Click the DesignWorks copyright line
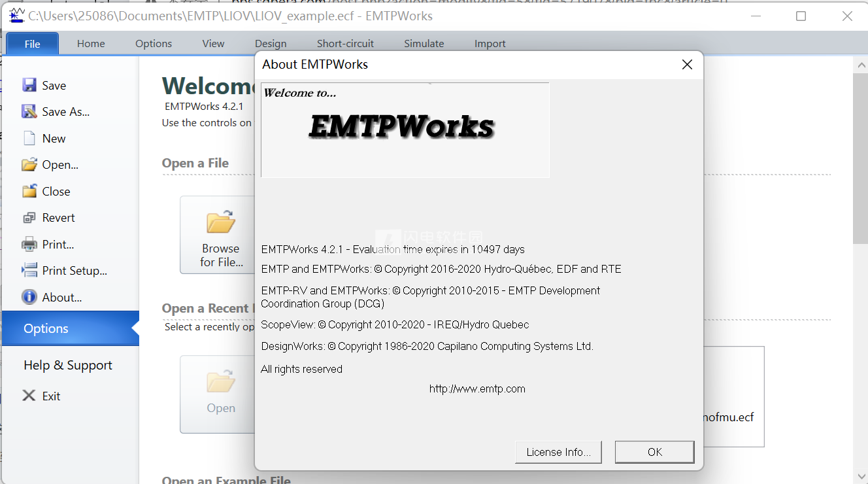The height and width of the screenshot is (484, 868). tap(427, 346)
